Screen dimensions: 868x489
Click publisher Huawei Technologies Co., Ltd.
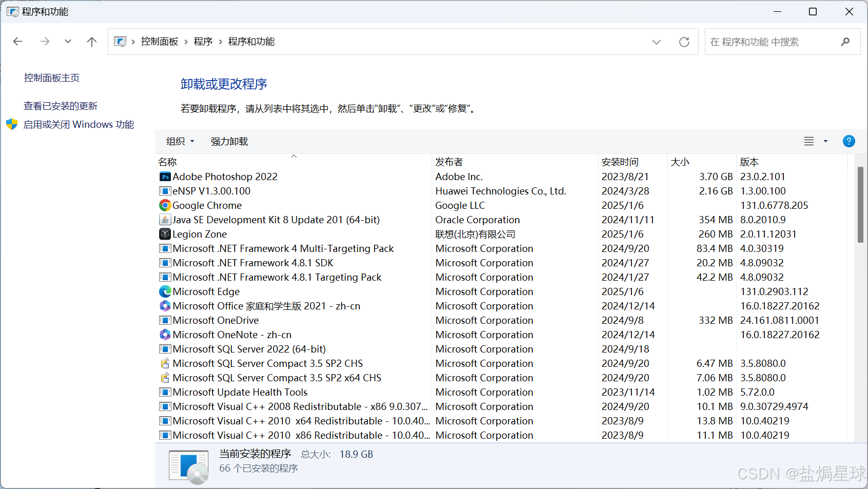pyautogui.click(x=501, y=191)
